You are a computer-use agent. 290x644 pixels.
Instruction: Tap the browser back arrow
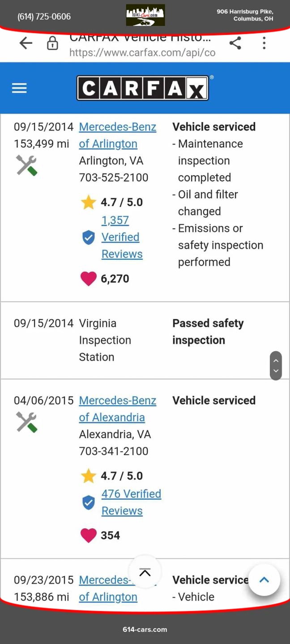click(26, 43)
